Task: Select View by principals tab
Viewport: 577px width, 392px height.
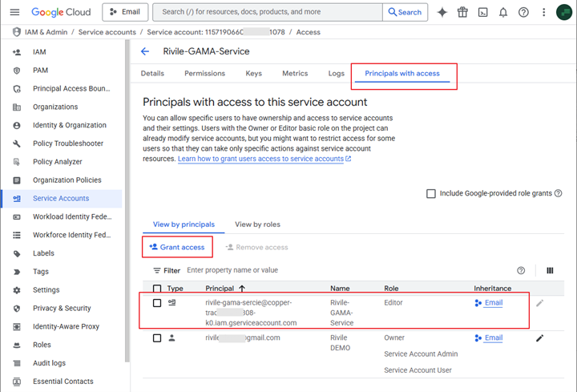Action: pyautogui.click(x=184, y=224)
